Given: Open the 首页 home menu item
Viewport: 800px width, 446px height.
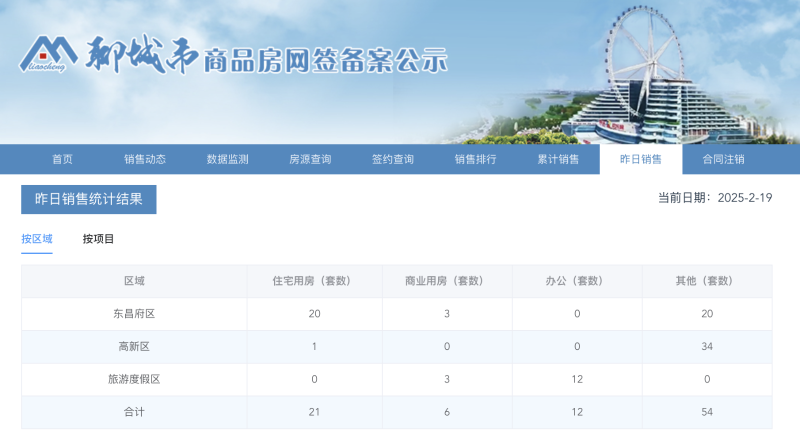Looking at the screenshot, I should pos(62,159).
